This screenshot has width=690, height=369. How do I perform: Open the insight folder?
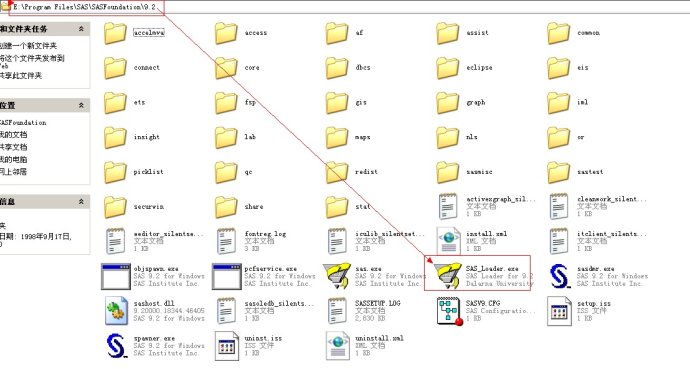click(x=115, y=137)
